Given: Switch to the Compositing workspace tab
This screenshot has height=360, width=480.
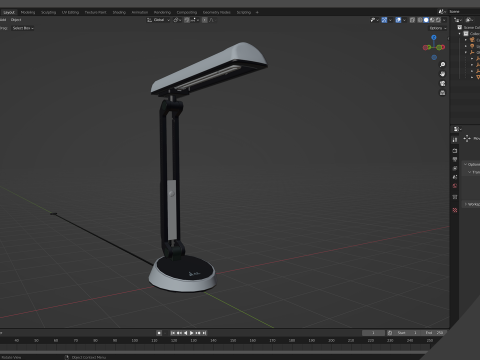Looking at the screenshot, I should click(187, 12).
